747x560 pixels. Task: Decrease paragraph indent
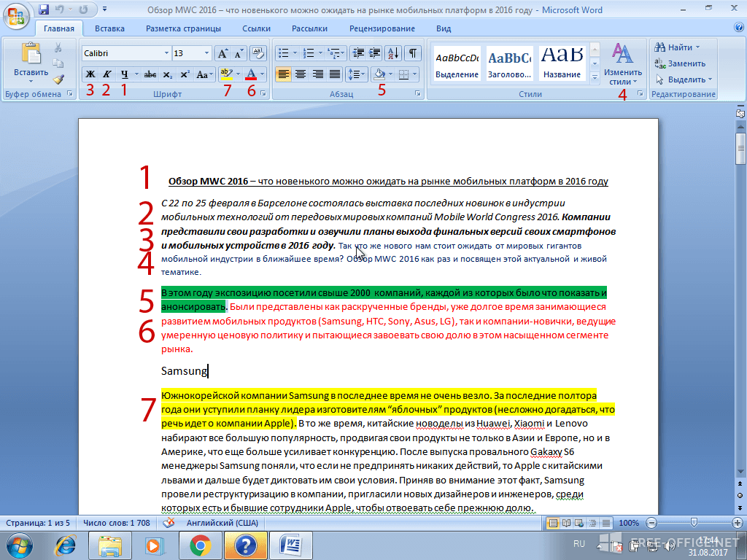(358, 53)
